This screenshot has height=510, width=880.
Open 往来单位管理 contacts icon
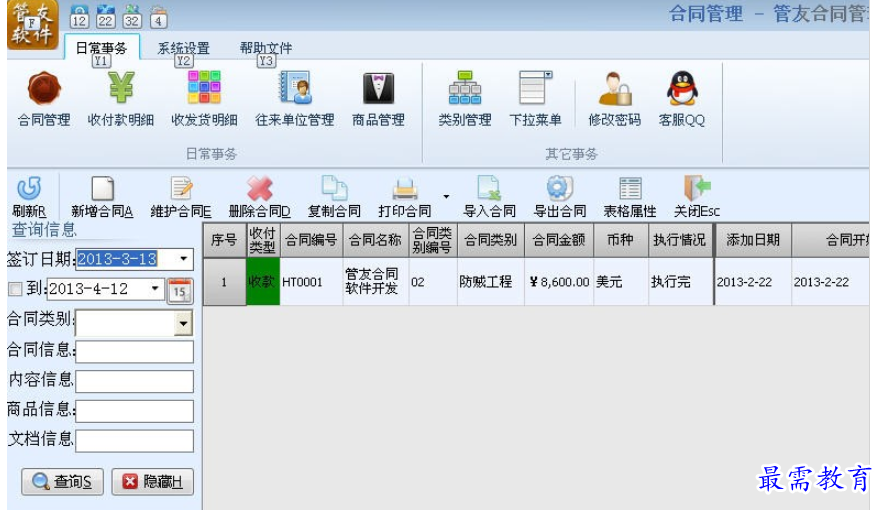point(295,88)
